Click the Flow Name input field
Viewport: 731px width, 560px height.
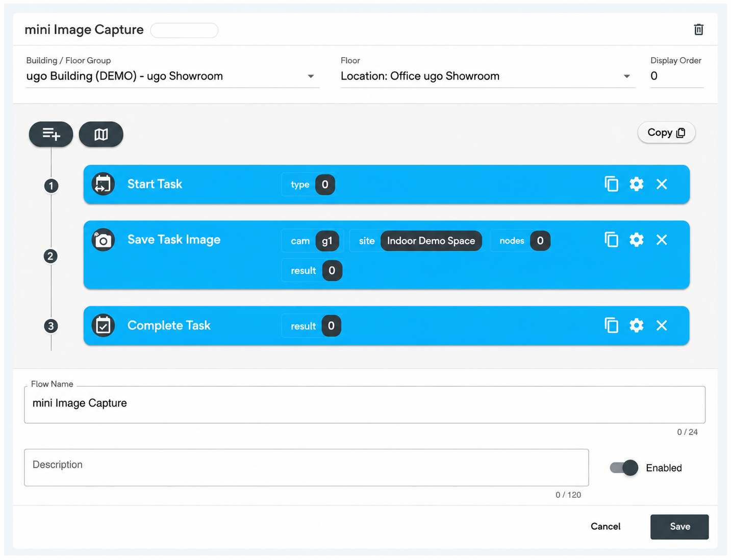[365, 404]
